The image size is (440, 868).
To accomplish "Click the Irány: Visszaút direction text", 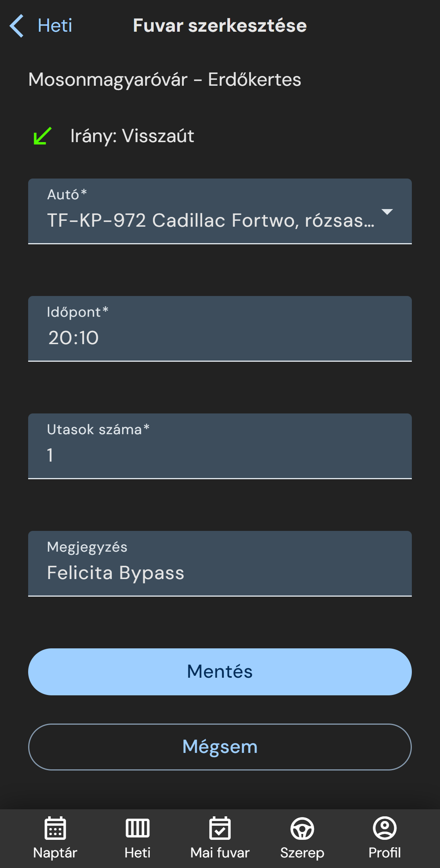I will click(132, 136).
